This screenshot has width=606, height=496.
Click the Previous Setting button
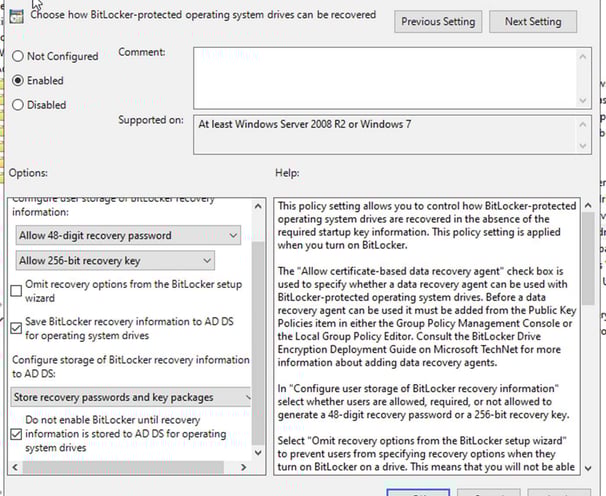tap(438, 22)
